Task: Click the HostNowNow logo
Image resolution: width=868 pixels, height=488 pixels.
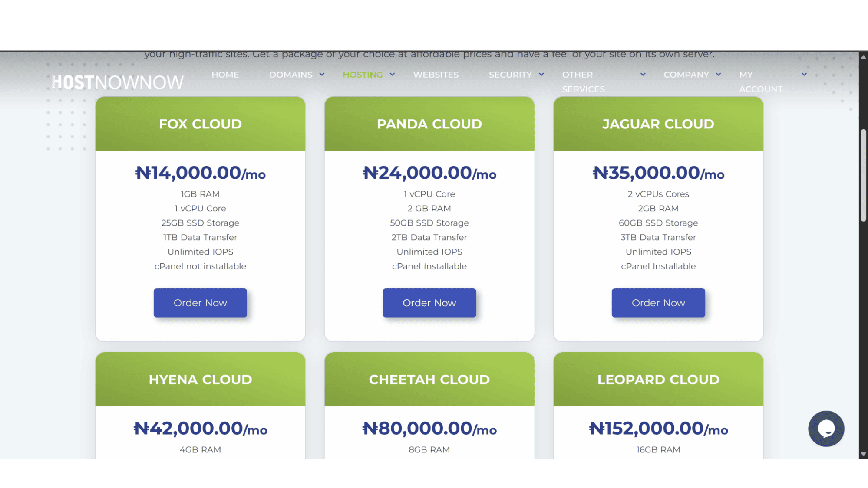Action: (118, 82)
